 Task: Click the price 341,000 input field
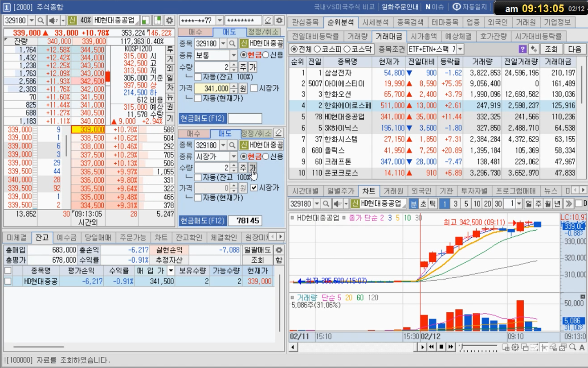click(212, 88)
